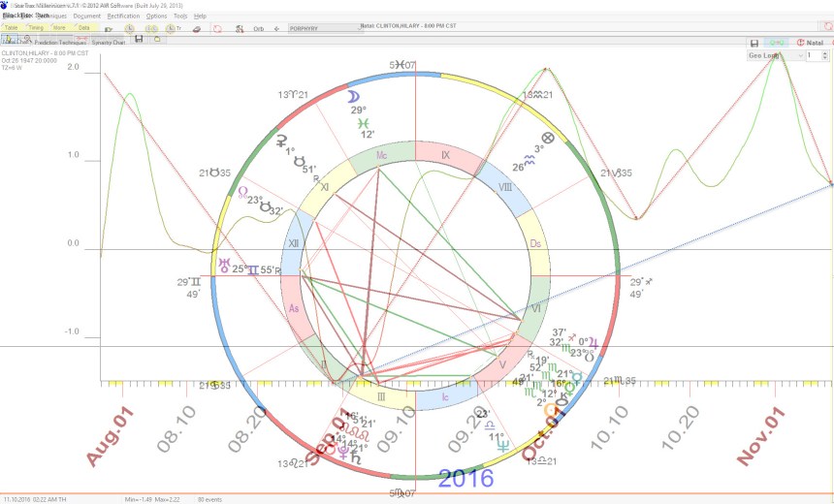Click the 10.10 date label on timeline

610,428
